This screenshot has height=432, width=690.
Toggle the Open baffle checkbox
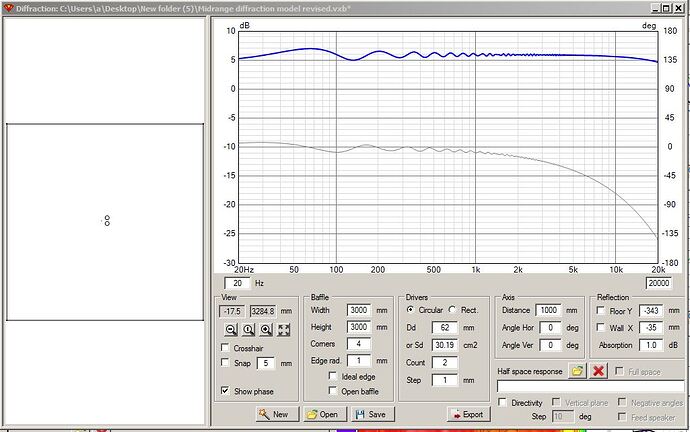click(333, 391)
